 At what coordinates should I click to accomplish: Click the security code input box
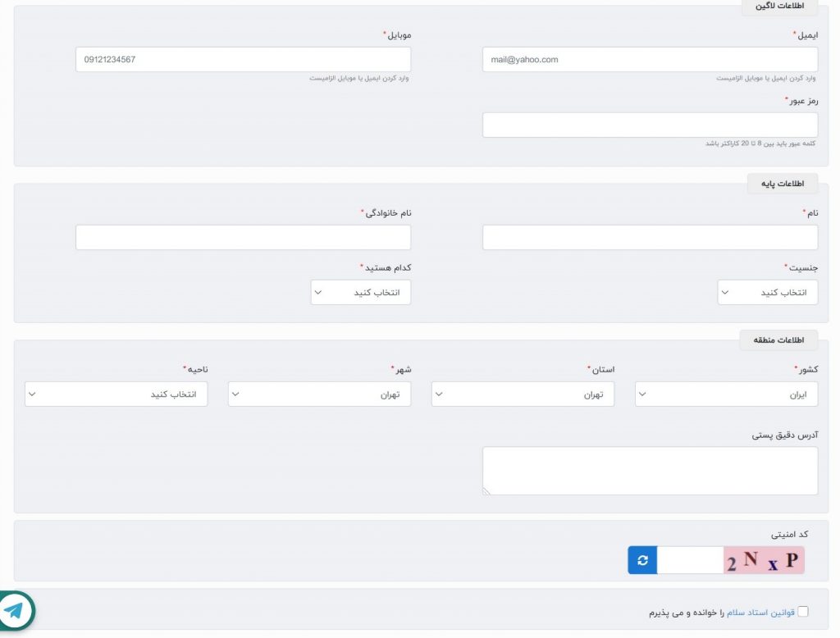click(691, 560)
